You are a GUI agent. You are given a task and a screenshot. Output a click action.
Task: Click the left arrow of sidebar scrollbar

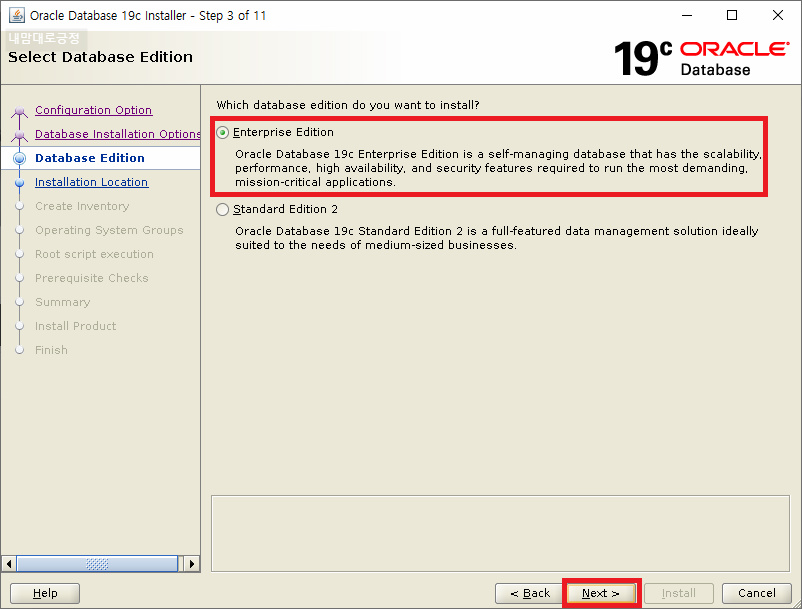coord(9,564)
